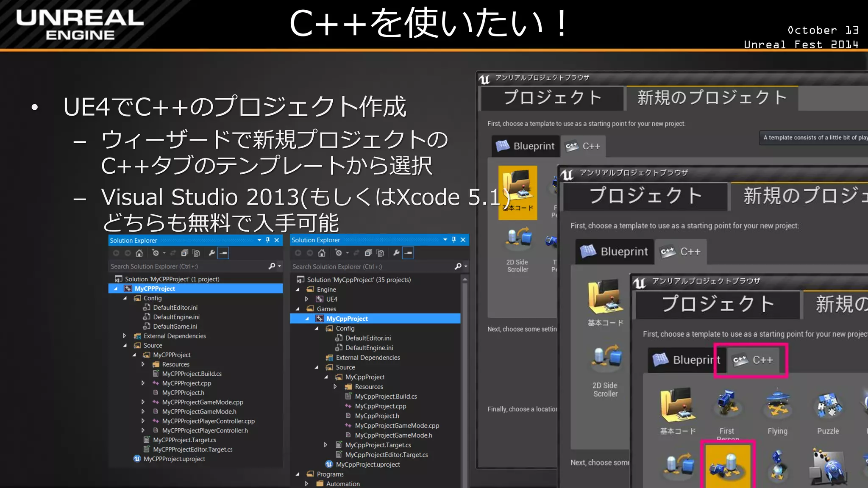Viewport: 868px width, 488px height.
Task: Click Sync with Active Document icon in left Solution Explorer
Action: [x=173, y=253]
